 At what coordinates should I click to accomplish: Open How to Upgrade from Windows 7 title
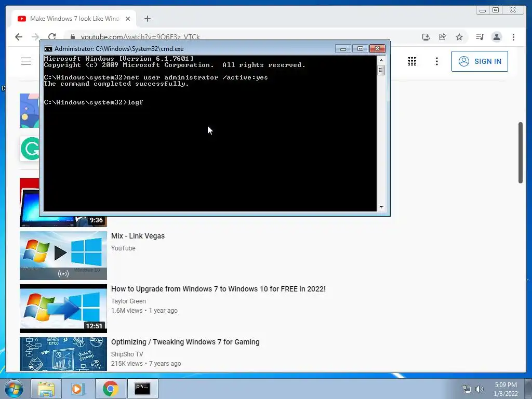pyautogui.click(x=218, y=289)
